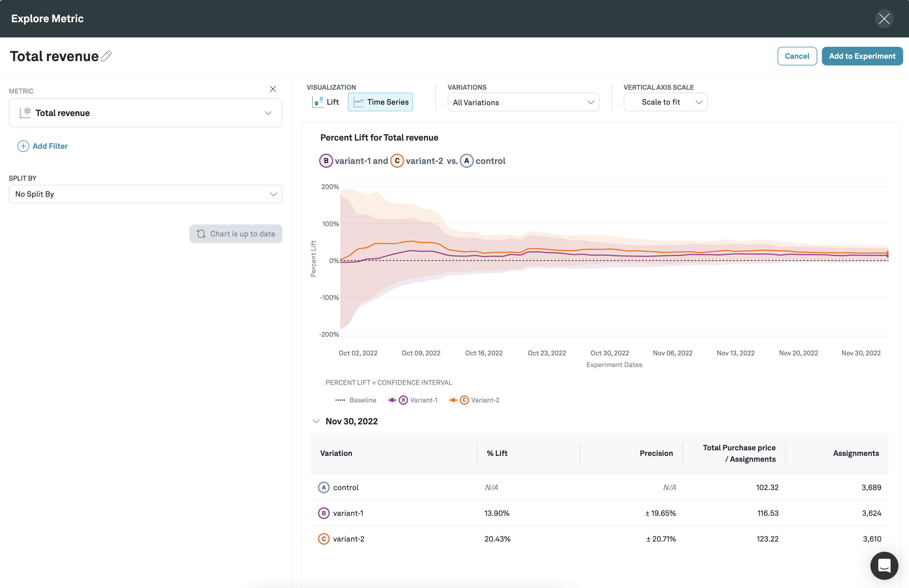The height and width of the screenshot is (588, 909).
Task: Switch visualization to Lift
Action: [x=326, y=102]
